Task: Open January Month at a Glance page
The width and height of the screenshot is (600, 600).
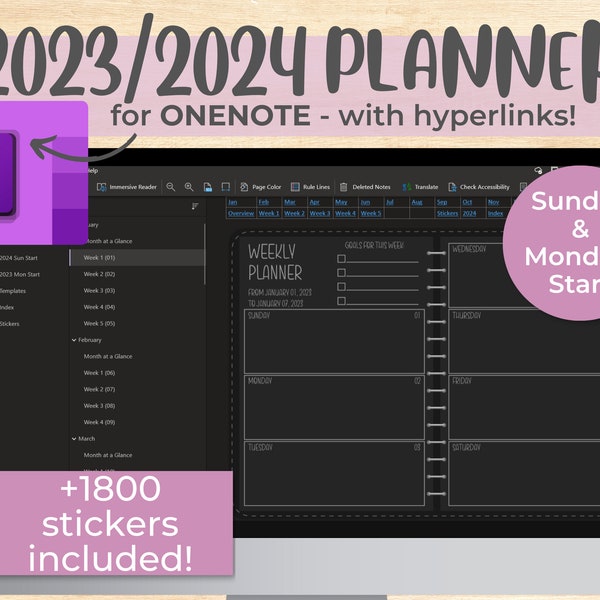Action: coord(108,241)
